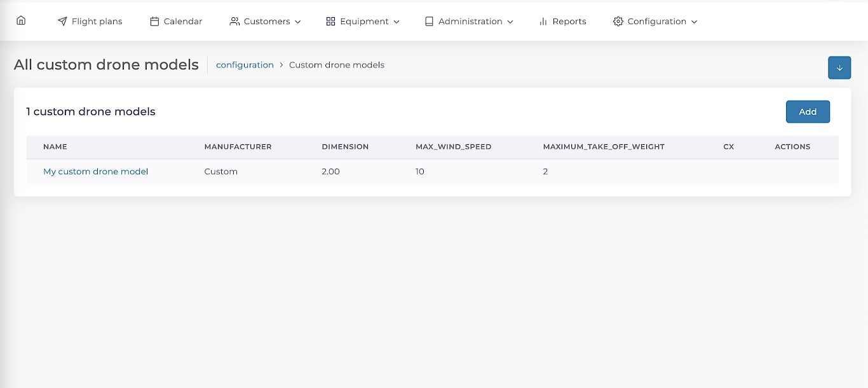
Task: Open the Administration dropdown chevron
Action: 510,22
